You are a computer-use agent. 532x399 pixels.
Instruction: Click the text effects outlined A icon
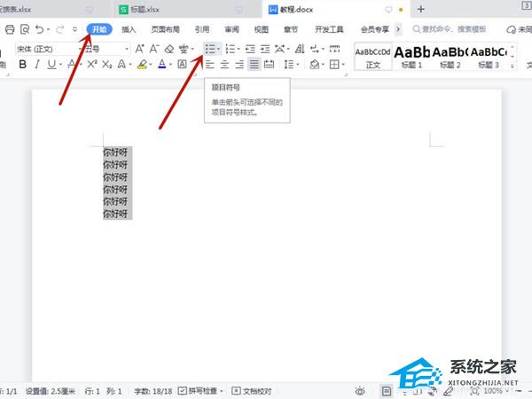[121, 64]
